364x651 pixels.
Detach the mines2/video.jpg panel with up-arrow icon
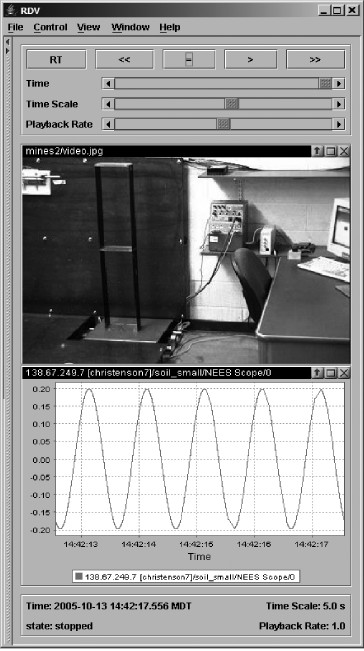coord(317,151)
